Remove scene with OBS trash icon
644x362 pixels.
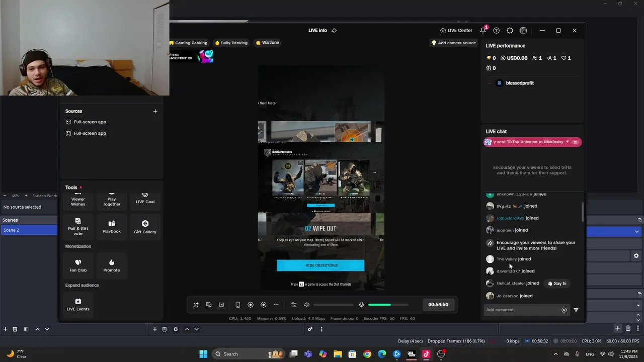click(x=15, y=329)
